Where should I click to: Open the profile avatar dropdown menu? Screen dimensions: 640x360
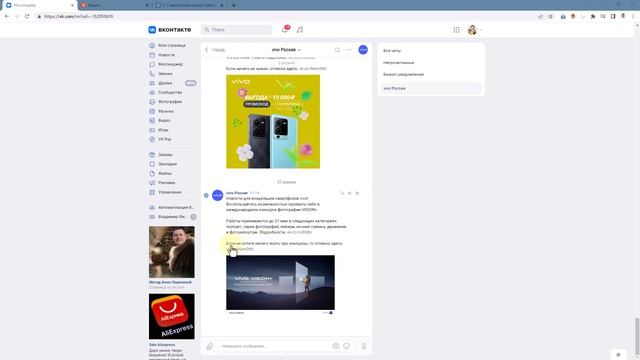474,30
